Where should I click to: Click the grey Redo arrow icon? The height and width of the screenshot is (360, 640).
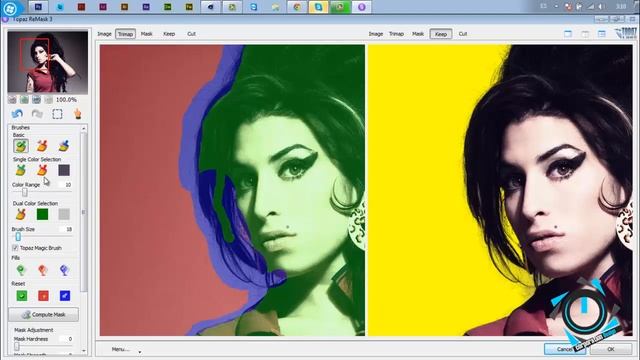tap(37, 114)
